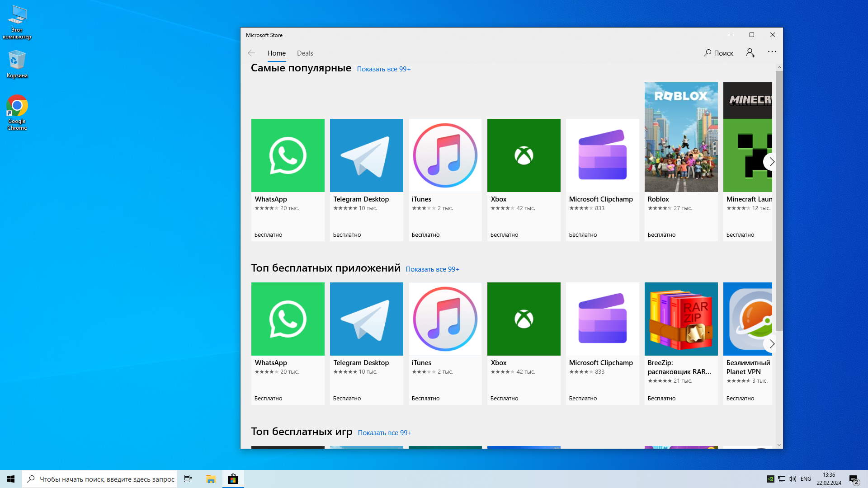This screenshot has width=868, height=488.
Task: Open the three-dots more menu
Action: (772, 52)
